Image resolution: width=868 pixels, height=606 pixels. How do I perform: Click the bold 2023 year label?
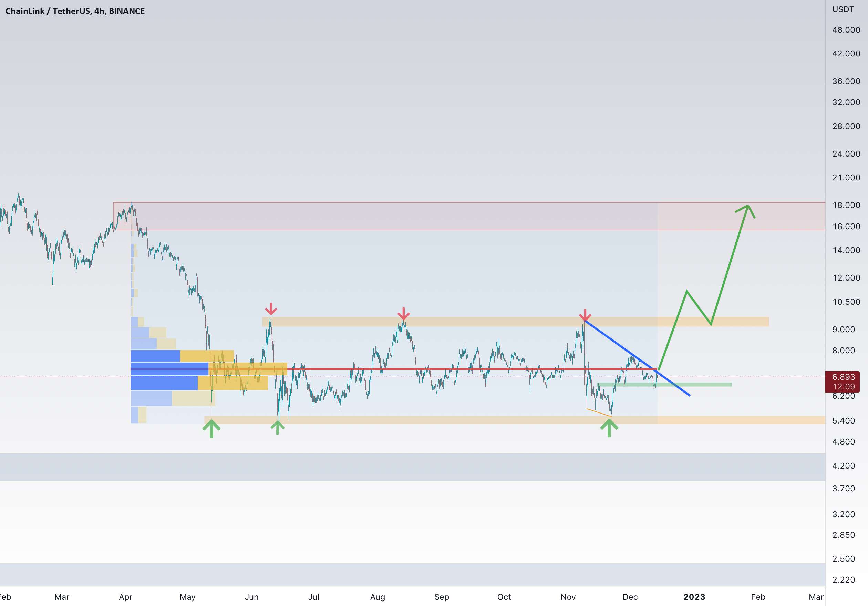[x=694, y=597]
